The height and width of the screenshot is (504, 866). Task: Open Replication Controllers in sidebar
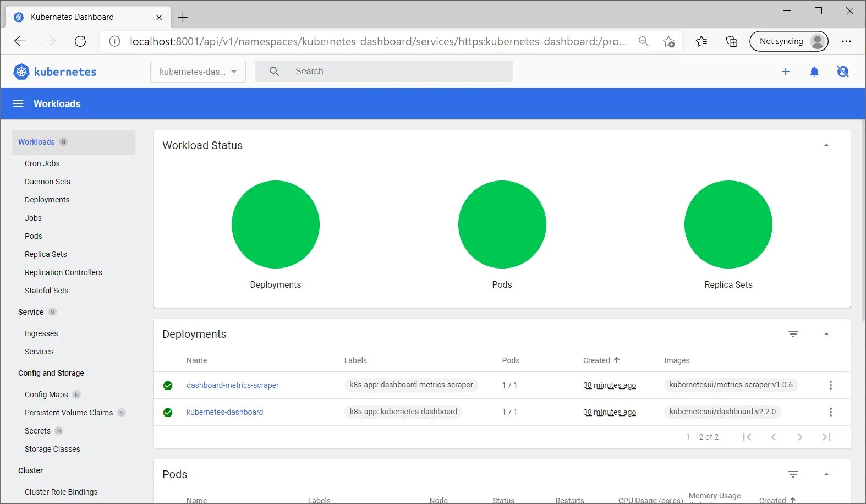click(63, 272)
